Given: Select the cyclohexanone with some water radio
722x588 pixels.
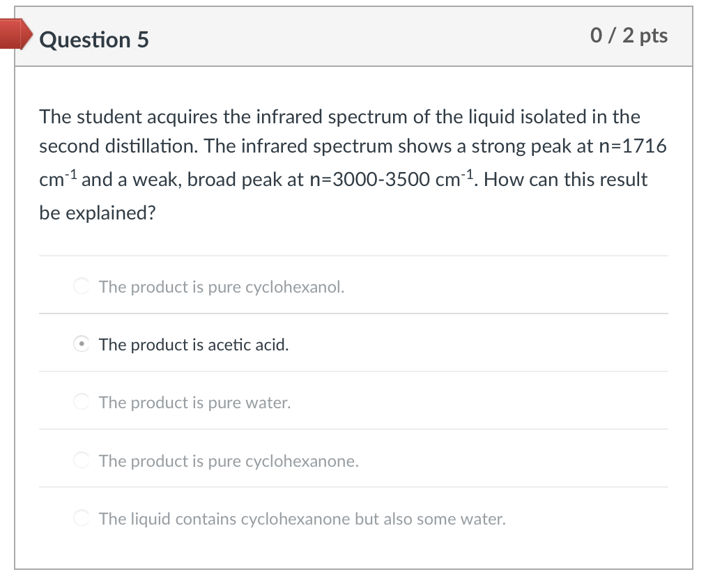Looking at the screenshot, I should point(82,518).
